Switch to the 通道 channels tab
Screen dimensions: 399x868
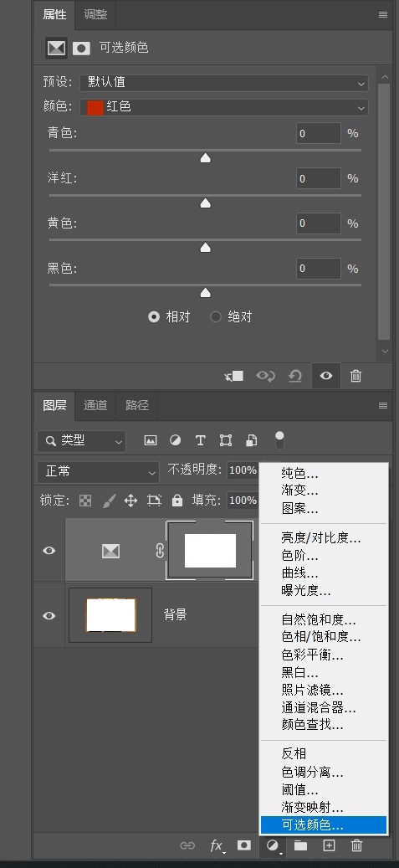coord(95,405)
